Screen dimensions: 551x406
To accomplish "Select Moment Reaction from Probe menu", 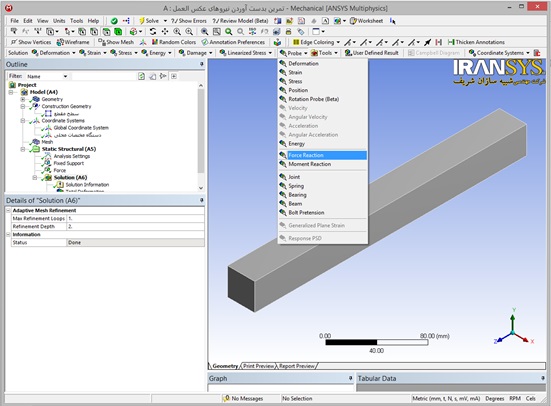I will click(x=323, y=164).
